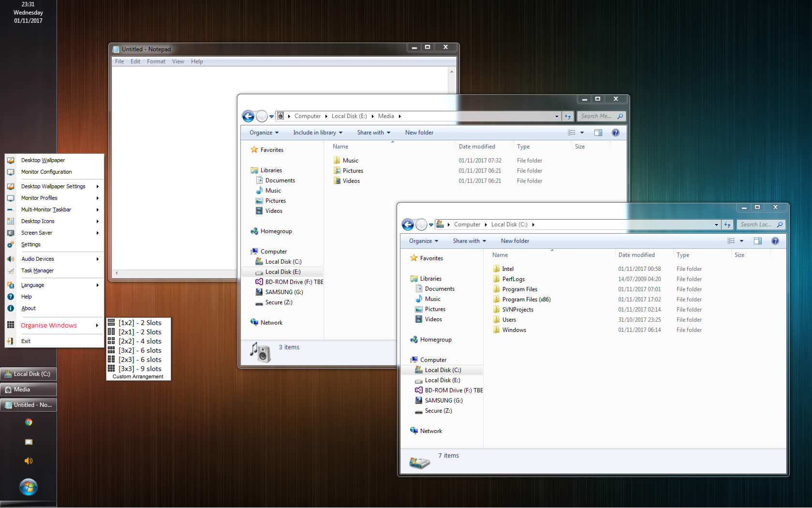
Task: Open the Task Manager menu entry
Action: coord(37,270)
